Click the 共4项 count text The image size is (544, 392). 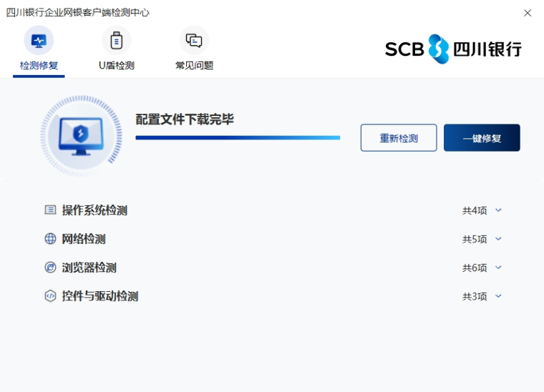coord(475,210)
